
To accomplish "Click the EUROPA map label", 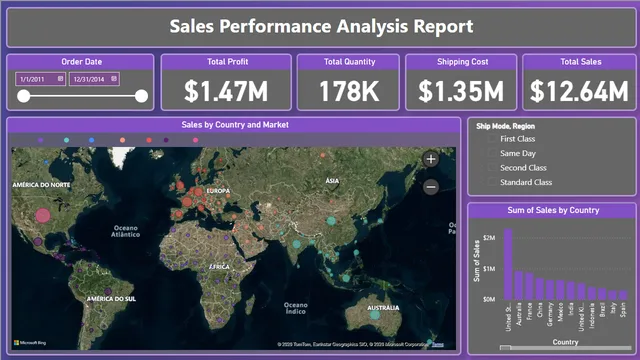I will coord(218,191).
